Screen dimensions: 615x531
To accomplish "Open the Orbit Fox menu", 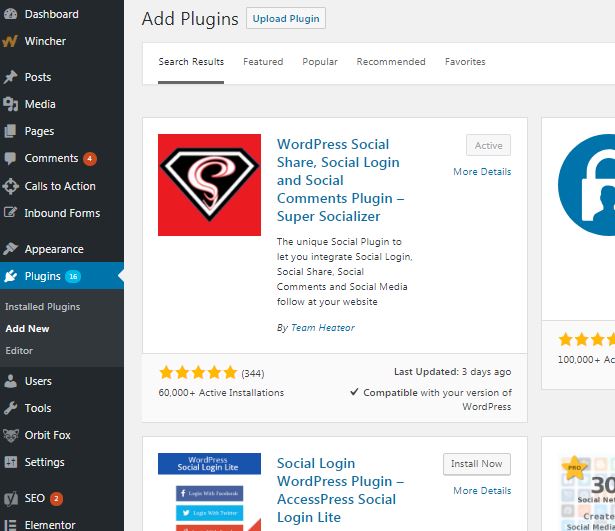I will coord(47,435).
